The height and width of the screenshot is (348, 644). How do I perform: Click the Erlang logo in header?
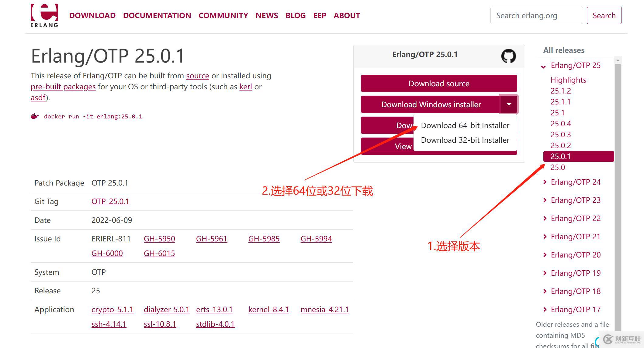click(44, 15)
